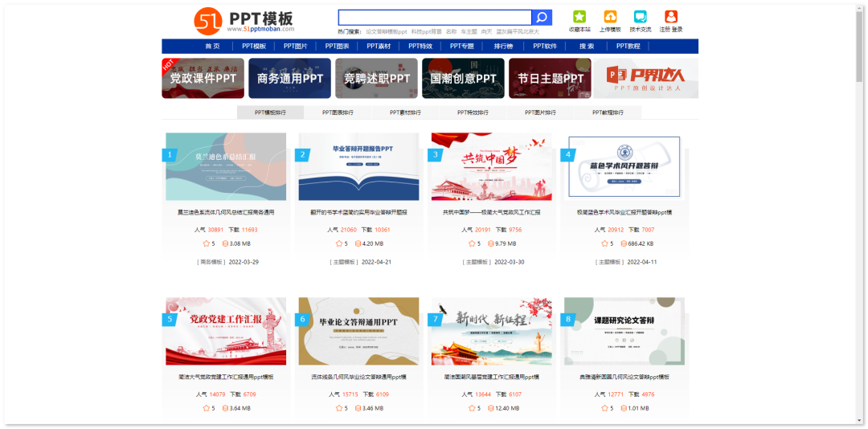Open PPT软件 in the navigation bar

coord(545,47)
